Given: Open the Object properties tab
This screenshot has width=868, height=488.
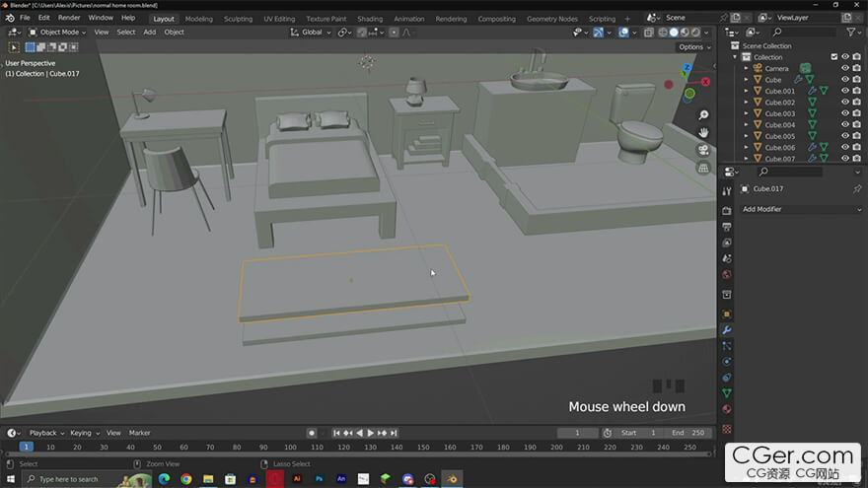Looking at the screenshot, I should pyautogui.click(x=727, y=314).
